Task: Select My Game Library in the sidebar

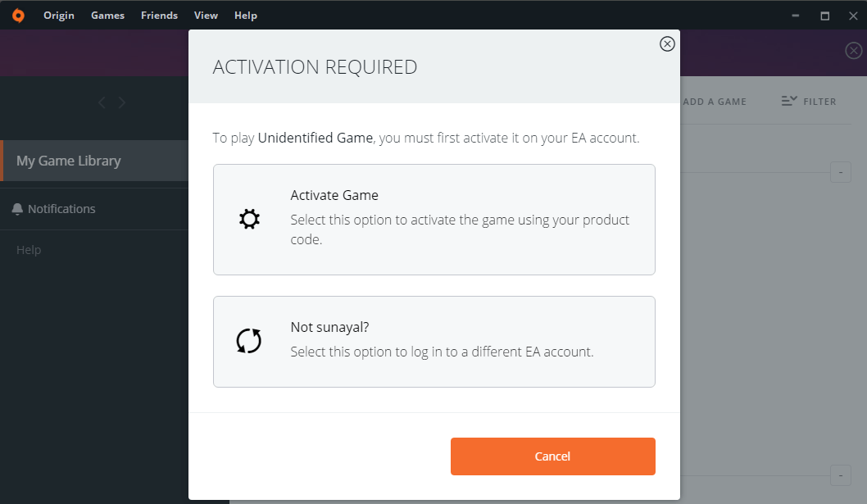Action: pyautogui.click(x=94, y=161)
